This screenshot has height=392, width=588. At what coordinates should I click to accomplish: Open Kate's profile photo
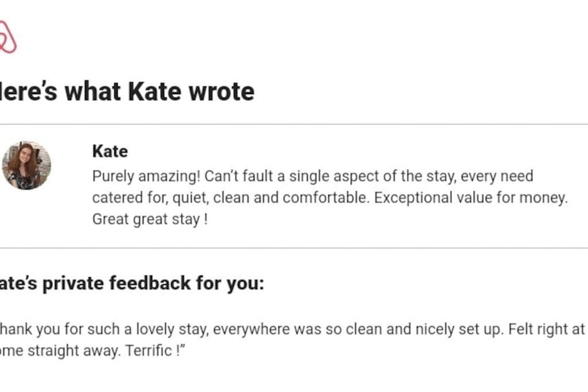point(26,166)
